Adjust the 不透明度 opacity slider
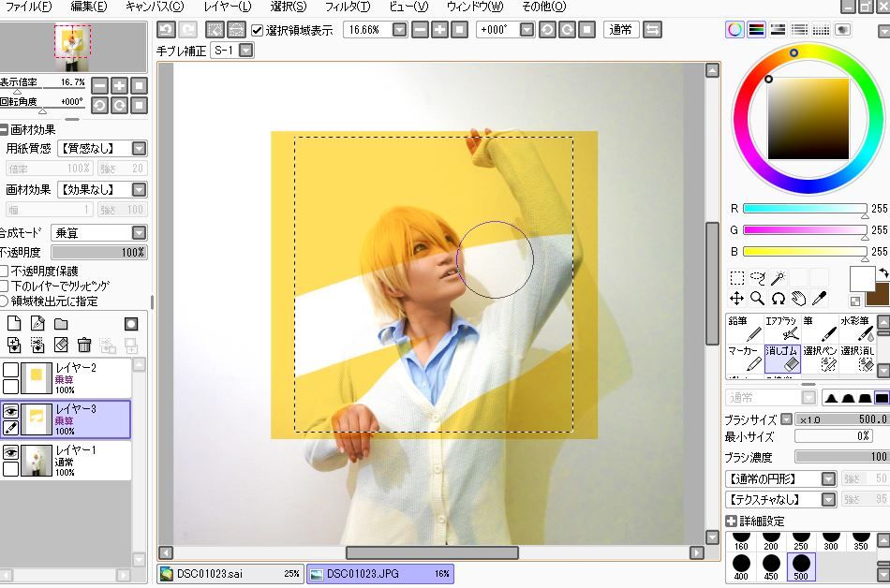This screenshot has height=588, width=890. (x=99, y=252)
